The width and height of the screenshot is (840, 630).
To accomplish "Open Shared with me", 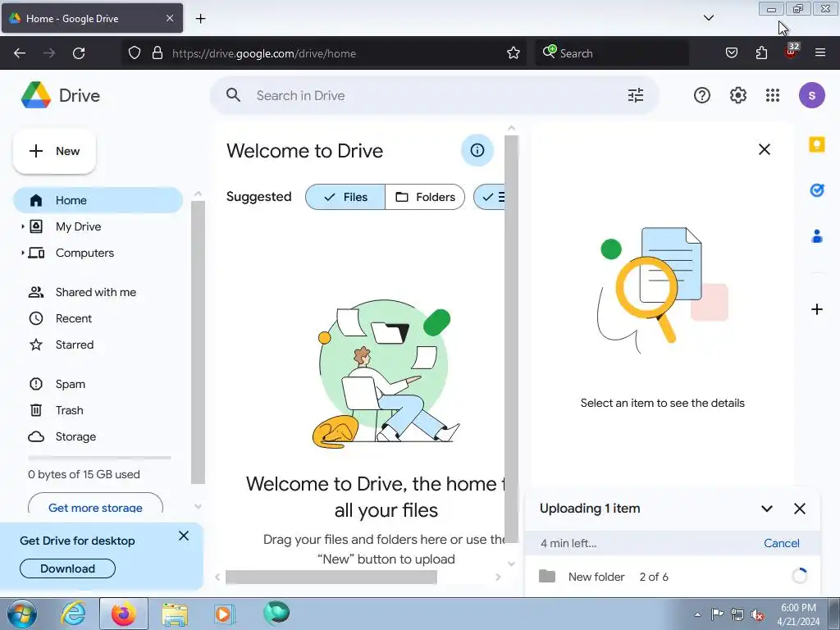I will [98, 292].
